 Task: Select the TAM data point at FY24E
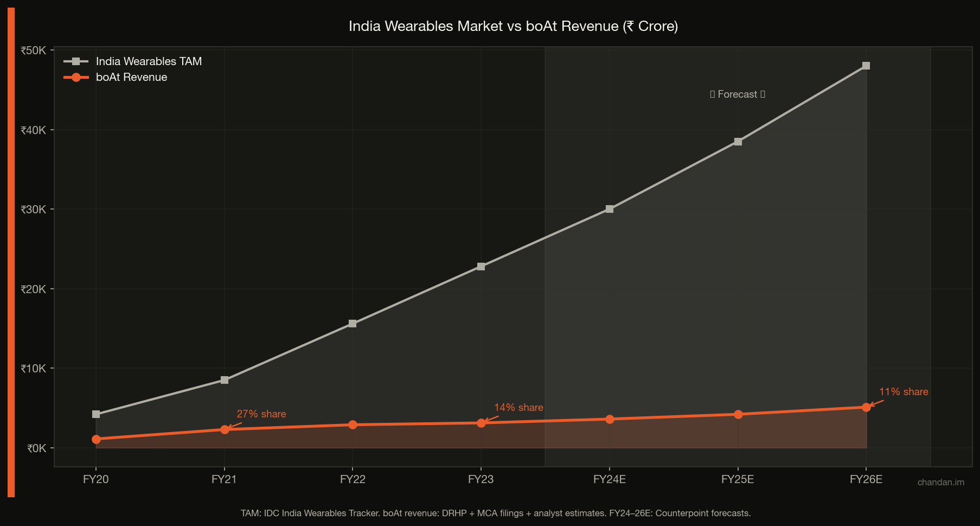610,209
